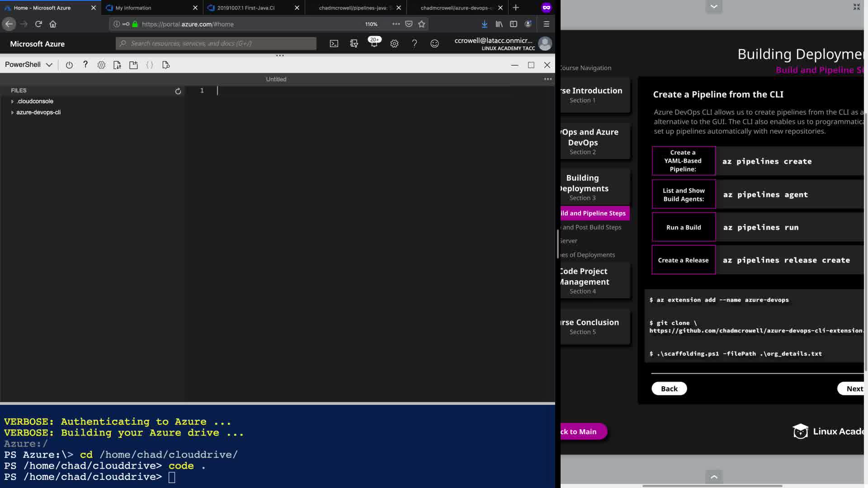Open Cloud Shell settings gear
The image size is (868, 488).
pyautogui.click(x=101, y=65)
